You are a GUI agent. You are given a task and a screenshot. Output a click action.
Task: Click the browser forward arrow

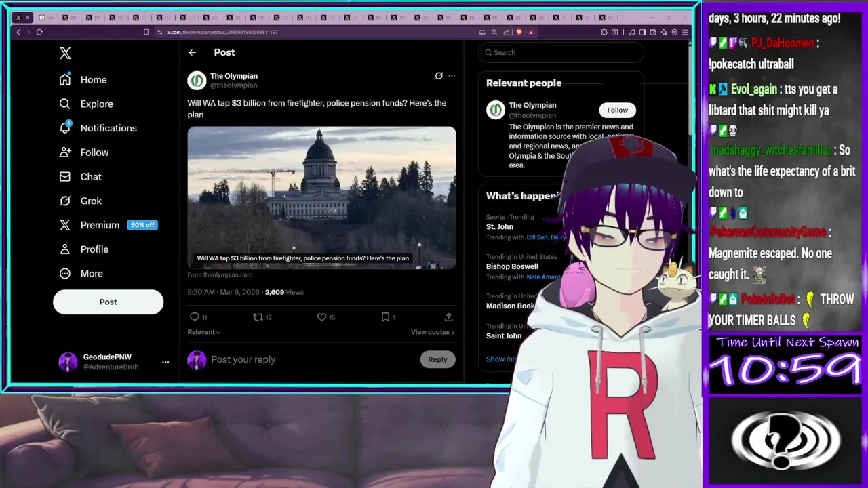tap(28, 32)
